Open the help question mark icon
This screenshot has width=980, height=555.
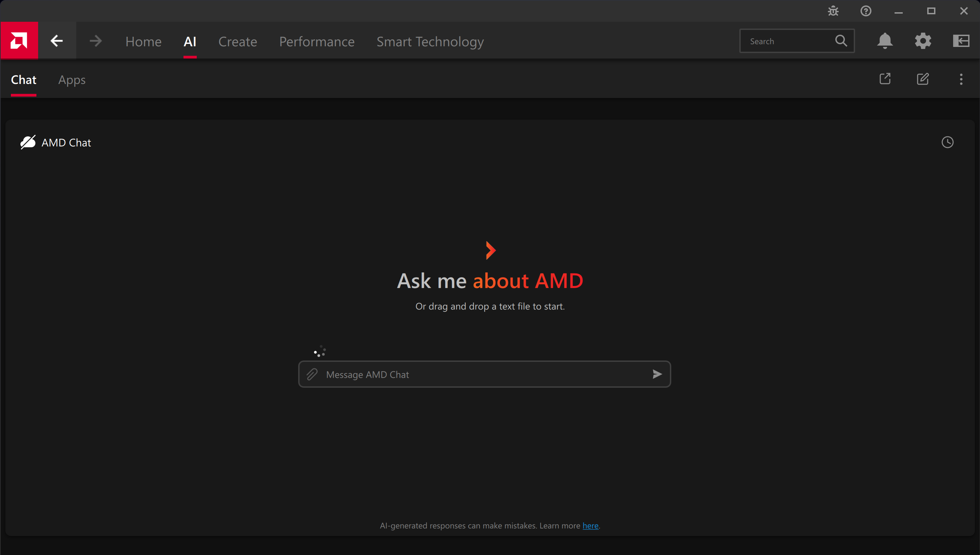pos(866,11)
